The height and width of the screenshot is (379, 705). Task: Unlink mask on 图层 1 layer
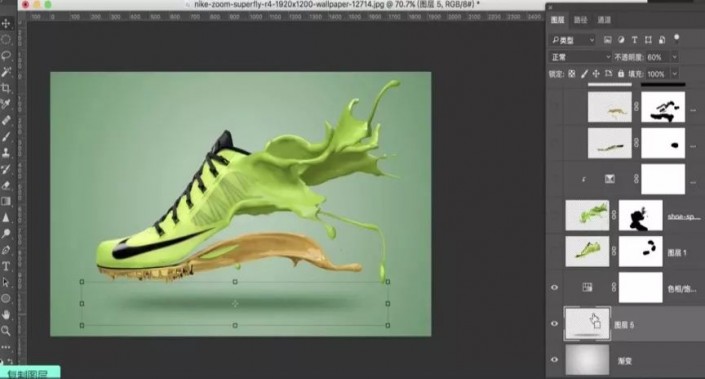pos(614,251)
